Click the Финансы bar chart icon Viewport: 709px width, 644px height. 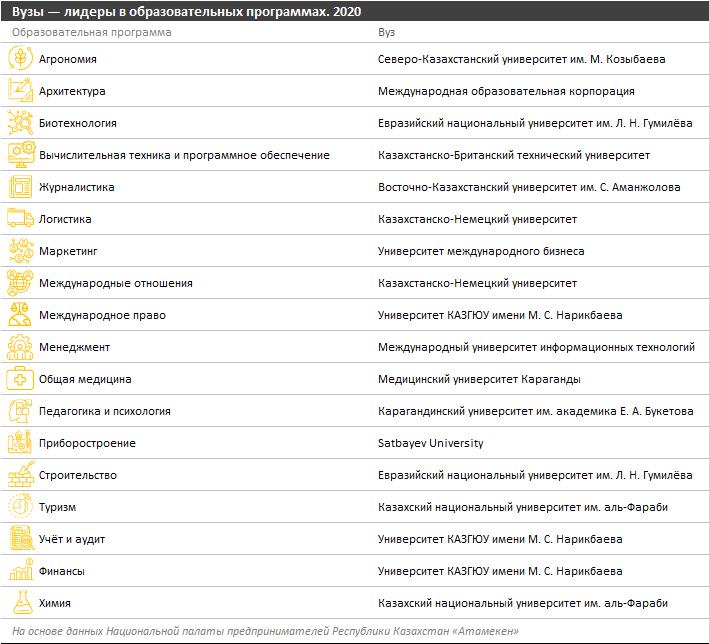pyautogui.click(x=20, y=571)
